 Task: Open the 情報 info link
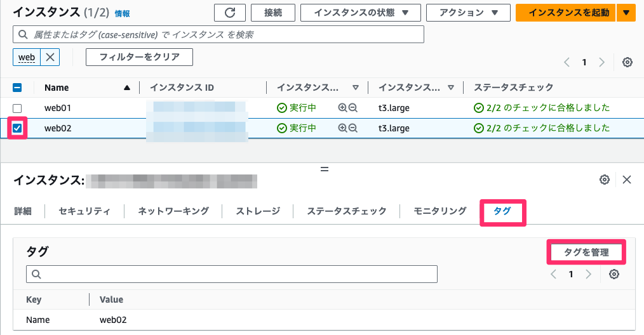coord(122,13)
